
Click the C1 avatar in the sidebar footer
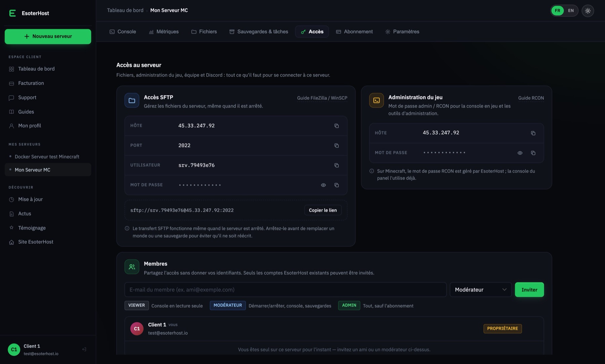(14, 350)
